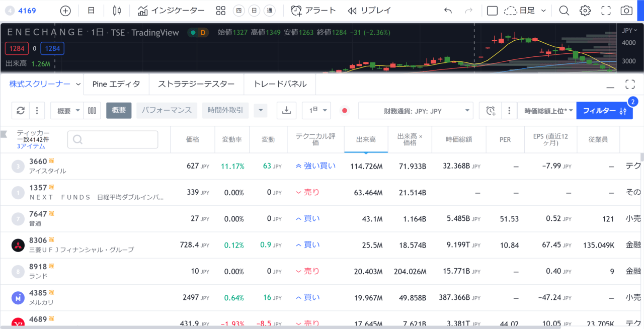Open the 7647 音通 ticker
This screenshot has width=644, height=329.
pos(38,214)
